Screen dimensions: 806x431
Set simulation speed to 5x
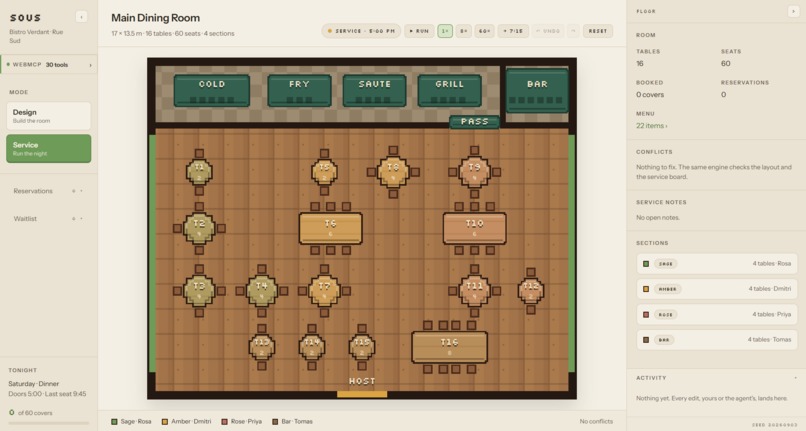point(464,31)
